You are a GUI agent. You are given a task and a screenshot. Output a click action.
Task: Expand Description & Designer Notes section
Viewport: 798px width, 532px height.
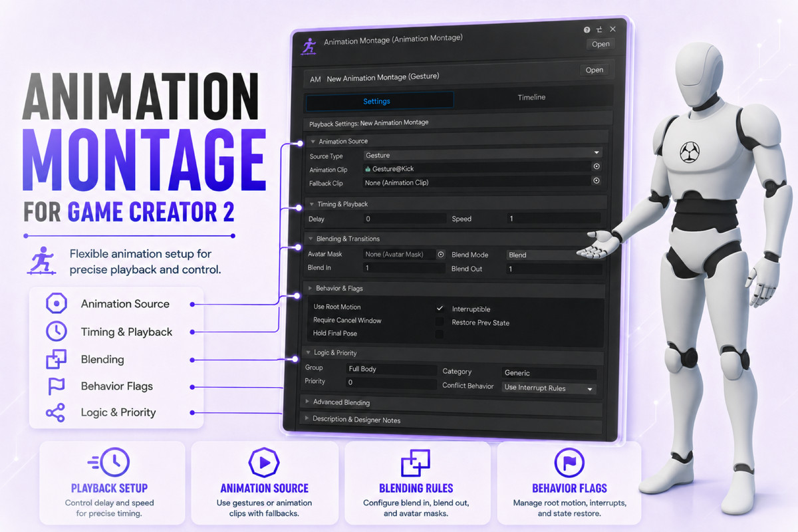(306, 418)
